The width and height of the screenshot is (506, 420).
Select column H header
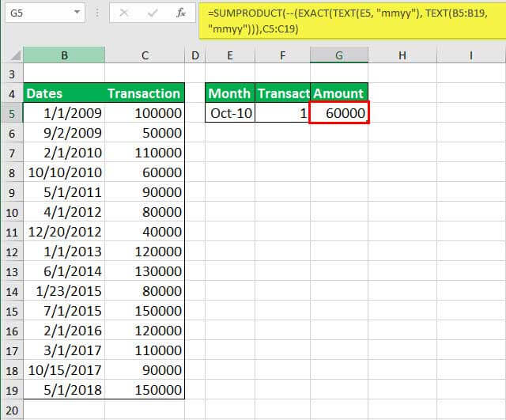(x=402, y=55)
